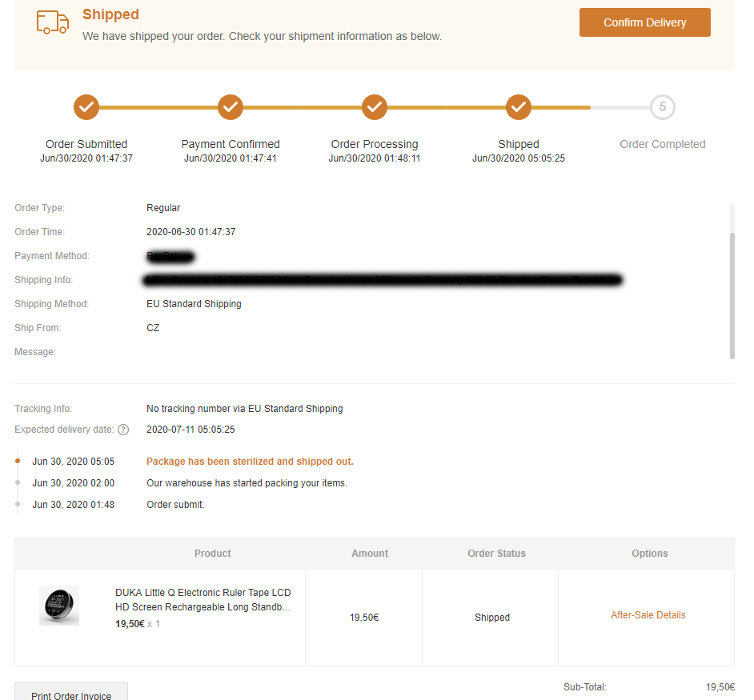The image size is (754, 700).
Task: Click the Order Processing checkmark step
Action: point(375,106)
